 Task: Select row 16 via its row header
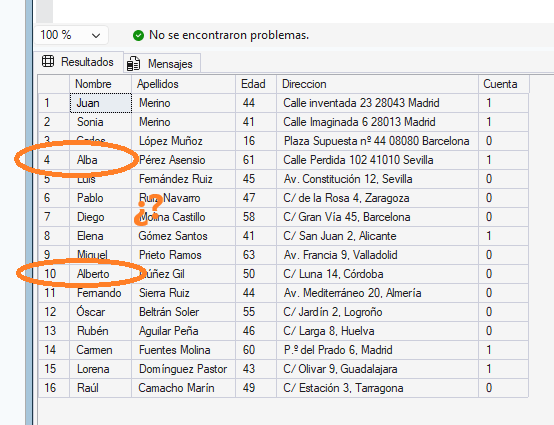pos(54,388)
